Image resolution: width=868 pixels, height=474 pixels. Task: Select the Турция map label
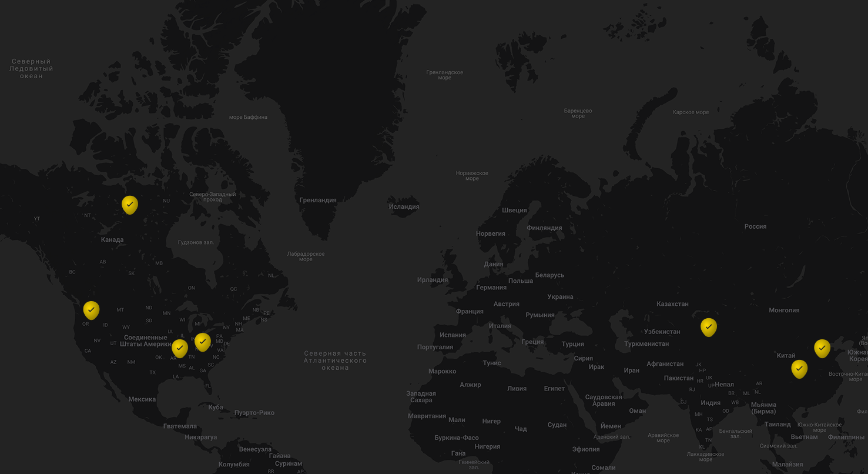click(572, 344)
